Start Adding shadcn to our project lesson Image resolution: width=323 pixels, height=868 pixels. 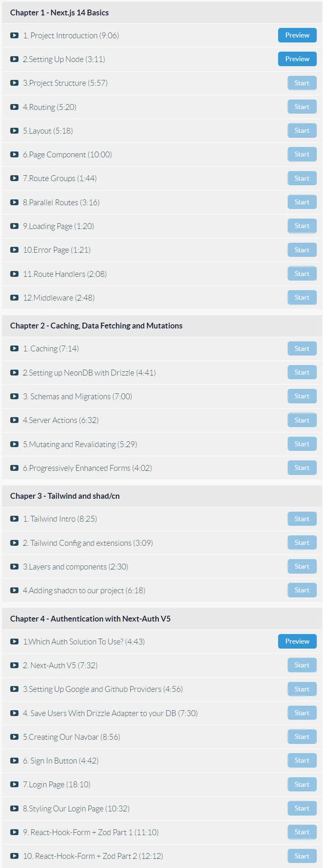point(302,590)
